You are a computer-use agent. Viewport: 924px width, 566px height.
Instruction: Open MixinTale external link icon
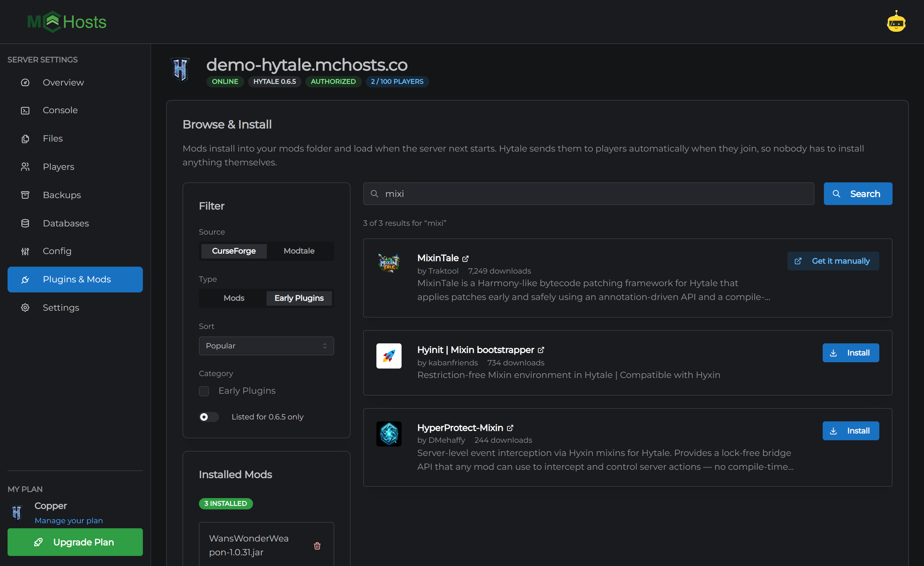point(465,258)
